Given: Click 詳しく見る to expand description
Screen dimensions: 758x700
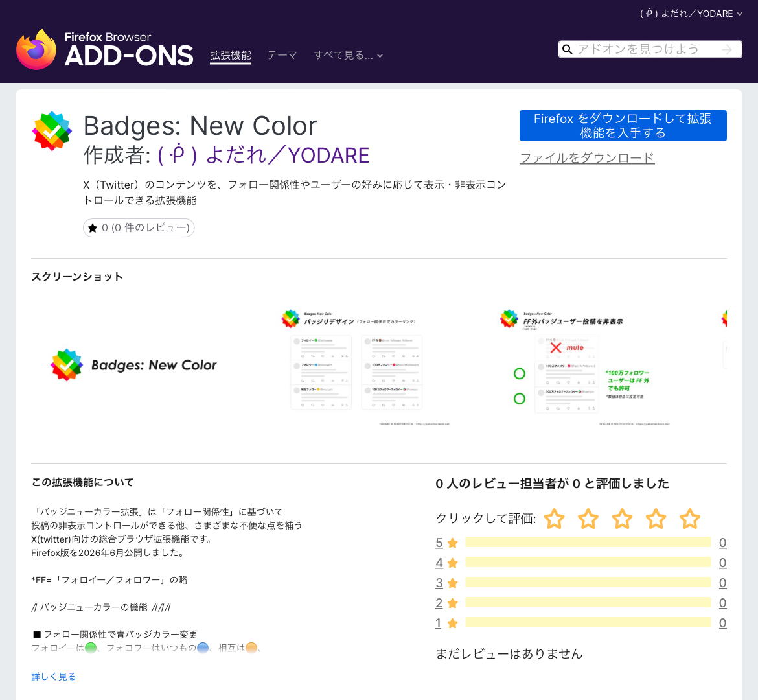Looking at the screenshot, I should coord(54,676).
